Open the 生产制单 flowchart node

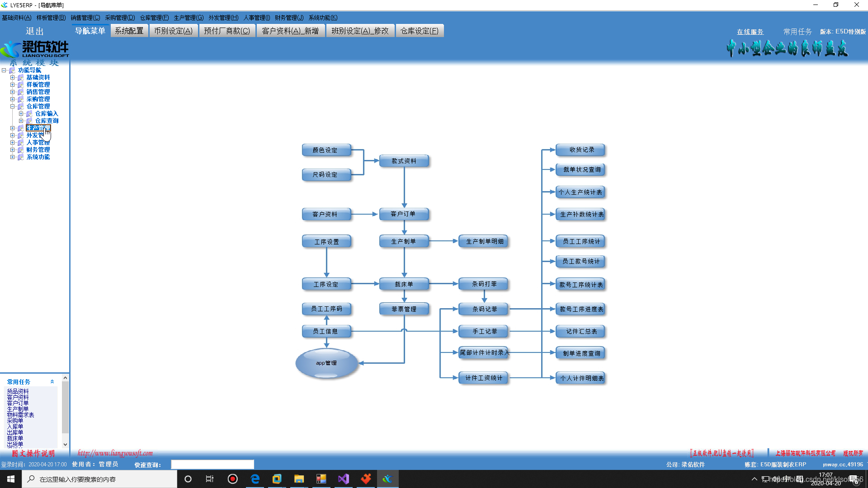[404, 241]
